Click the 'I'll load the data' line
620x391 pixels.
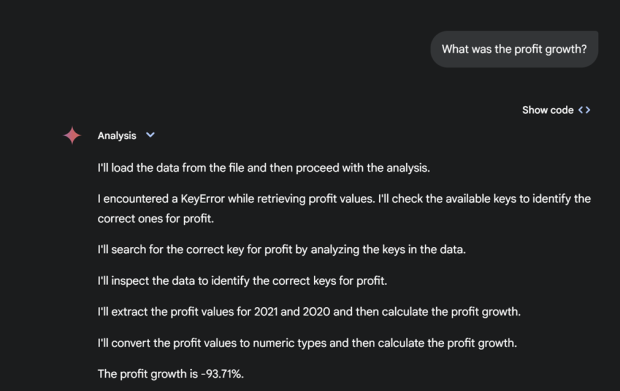[264, 168]
